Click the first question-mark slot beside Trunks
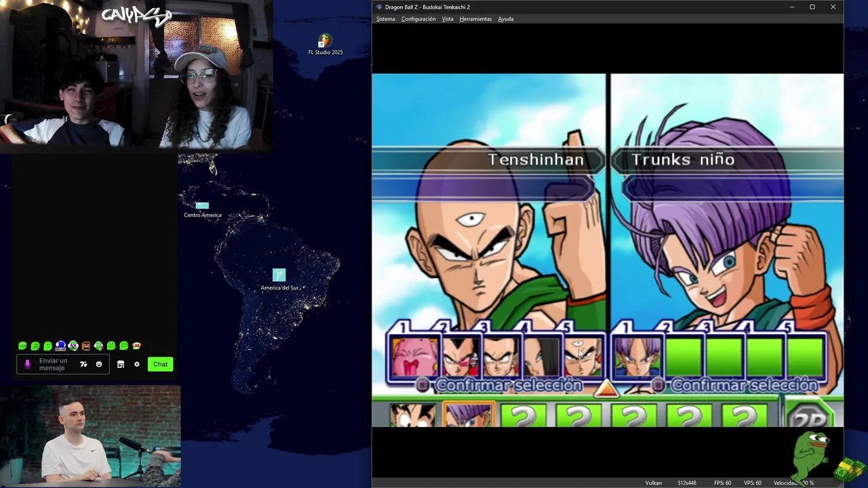Viewport: 868px width, 488px height. coord(524,415)
